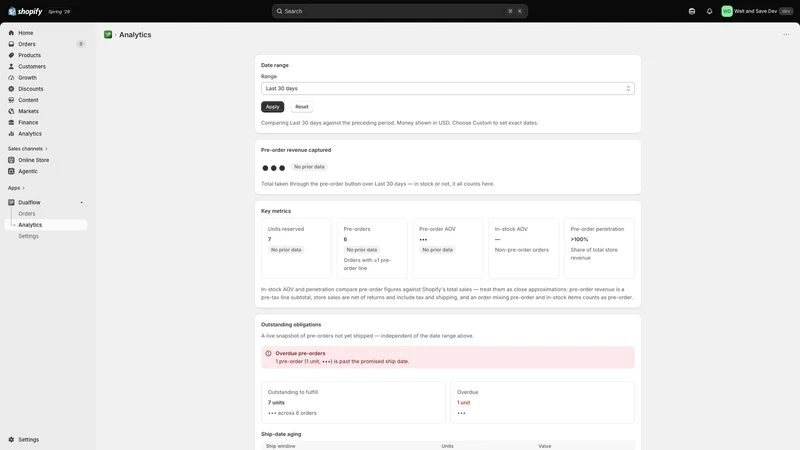Click the Markets globe icon

pyautogui.click(x=11, y=111)
